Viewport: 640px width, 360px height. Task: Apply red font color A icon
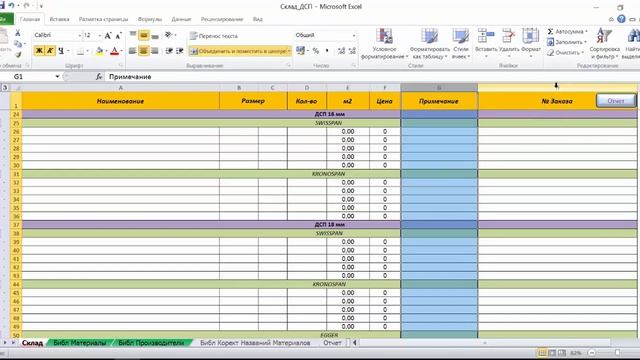tap(115, 51)
